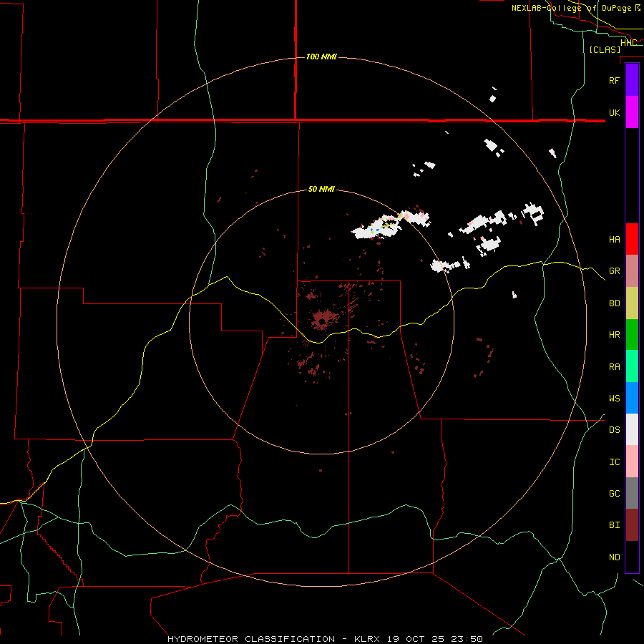644x644 pixels.
Task: Click the HA red legend swatch
Action: tap(632, 239)
